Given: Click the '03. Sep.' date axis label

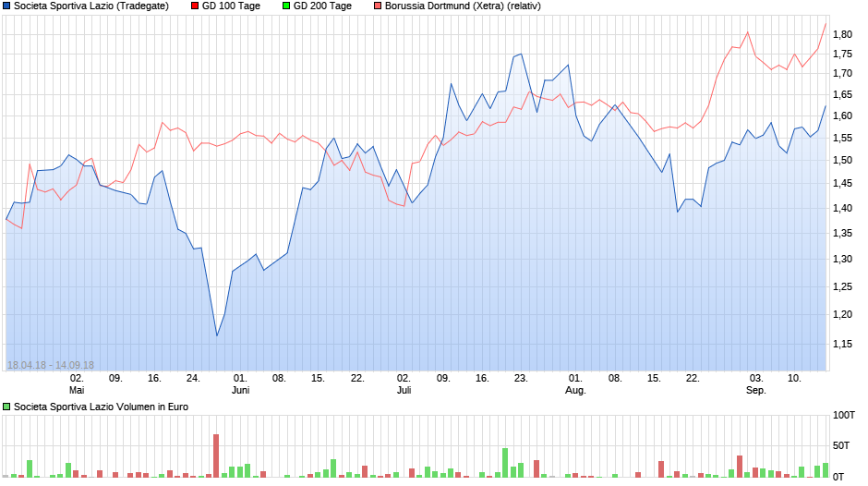Looking at the screenshot, I should [756, 384].
